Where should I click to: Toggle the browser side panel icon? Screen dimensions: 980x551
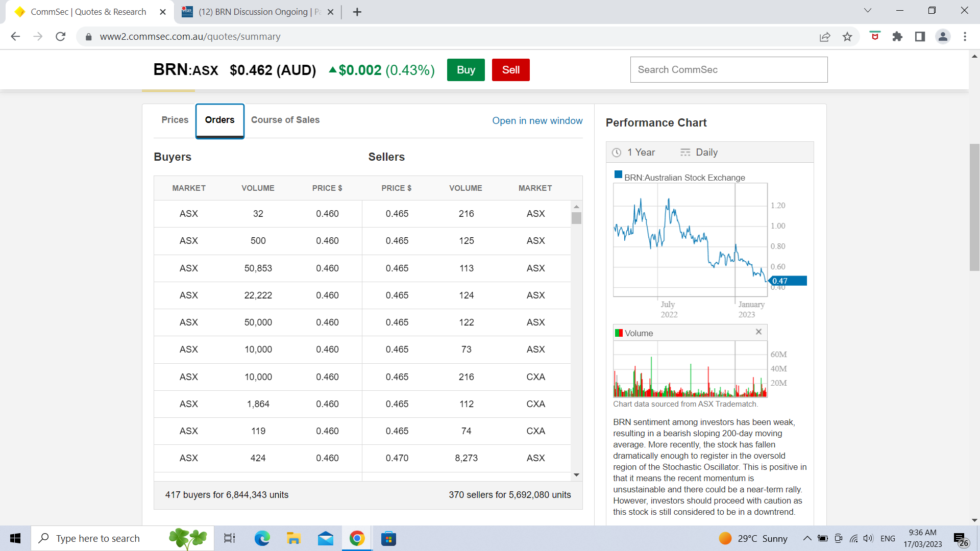tap(920, 37)
